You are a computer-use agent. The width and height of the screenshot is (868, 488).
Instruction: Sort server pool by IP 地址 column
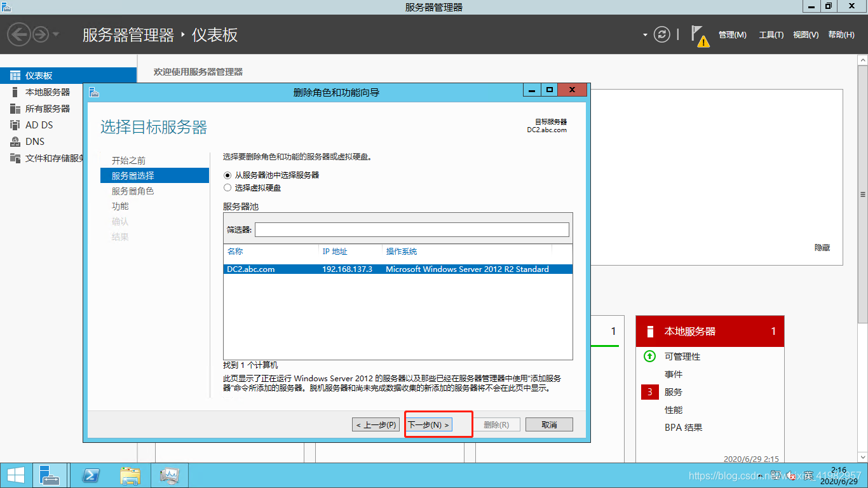point(335,252)
